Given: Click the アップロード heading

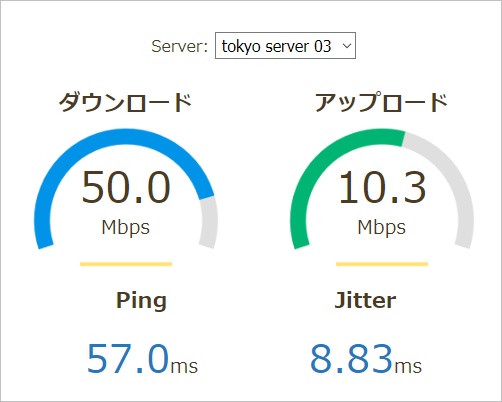Looking at the screenshot, I should 381,102.
